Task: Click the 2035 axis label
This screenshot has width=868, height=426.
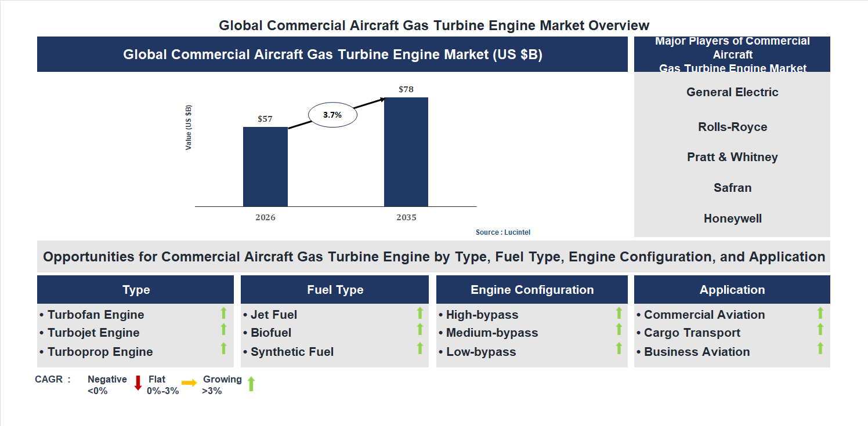Action: tap(406, 218)
